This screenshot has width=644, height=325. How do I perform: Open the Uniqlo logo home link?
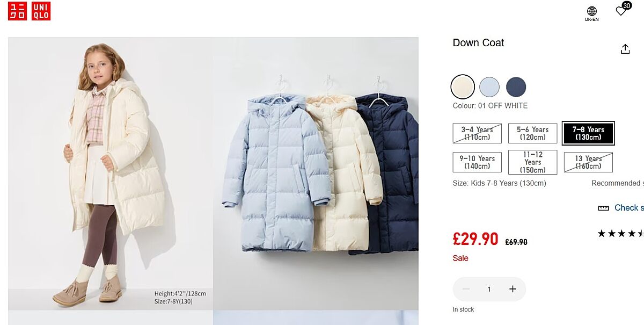pos(29,11)
